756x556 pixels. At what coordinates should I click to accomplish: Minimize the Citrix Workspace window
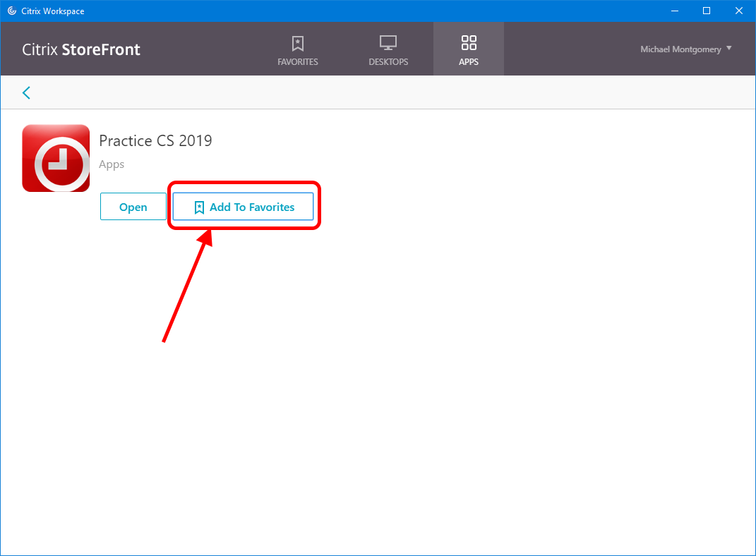675,11
